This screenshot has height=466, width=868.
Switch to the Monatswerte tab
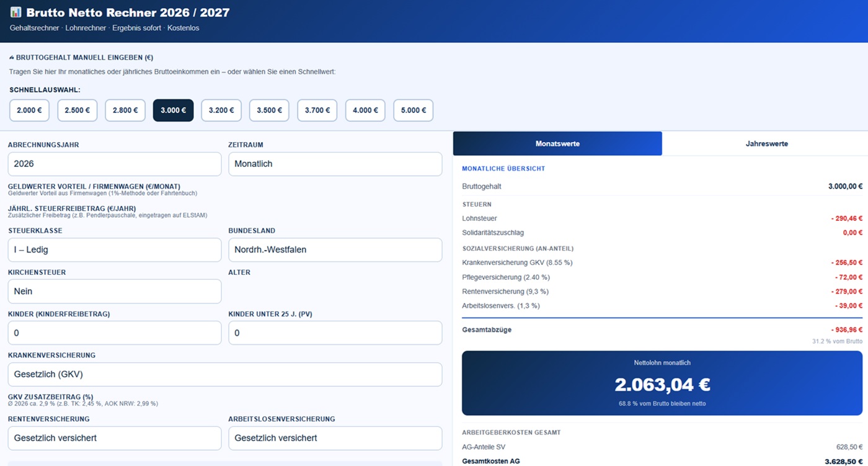tap(557, 143)
